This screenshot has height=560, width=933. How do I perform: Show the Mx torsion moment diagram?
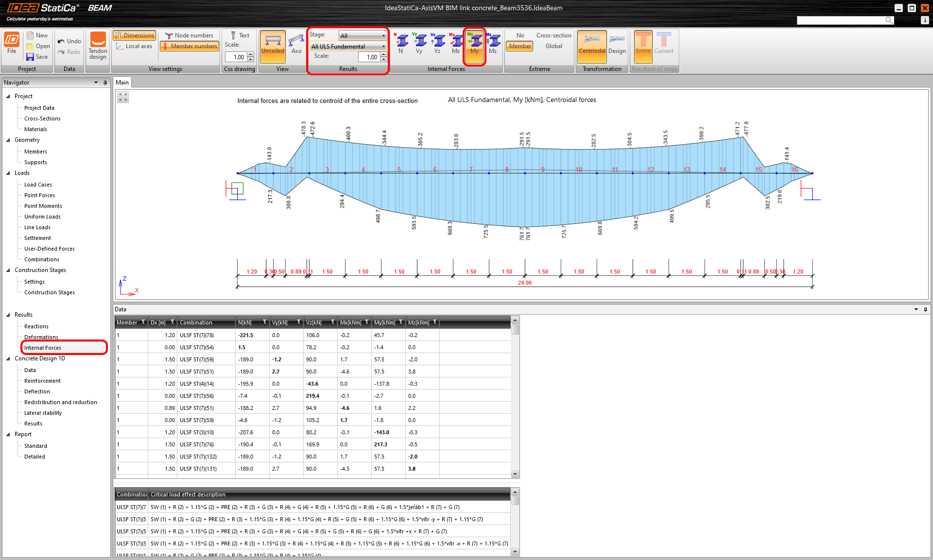click(456, 44)
